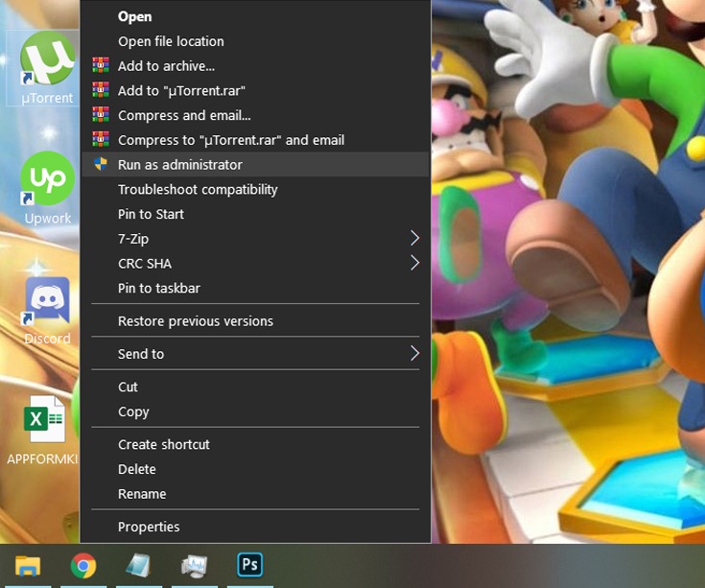Select Add to "µTorrent.rar" entry
The height and width of the screenshot is (588, 705).
coord(255,91)
